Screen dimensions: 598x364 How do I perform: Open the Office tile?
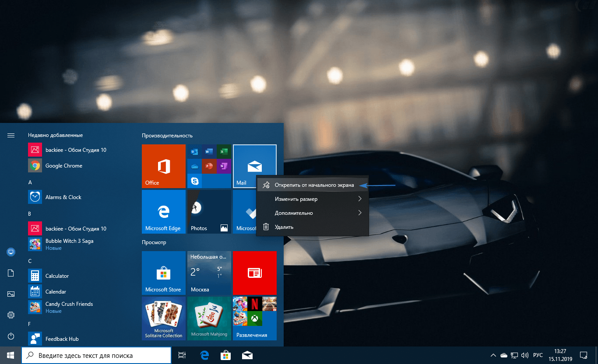163,166
